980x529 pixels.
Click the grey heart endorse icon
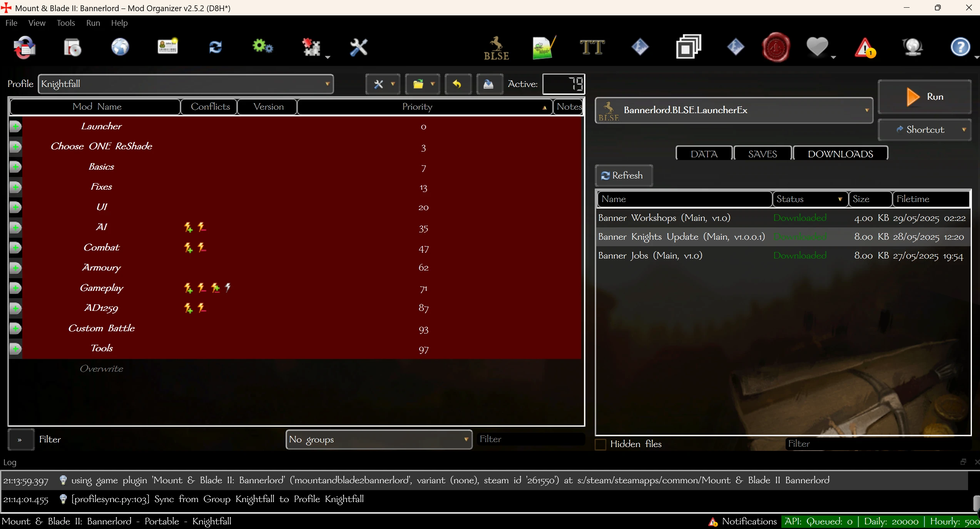pos(817,47)
